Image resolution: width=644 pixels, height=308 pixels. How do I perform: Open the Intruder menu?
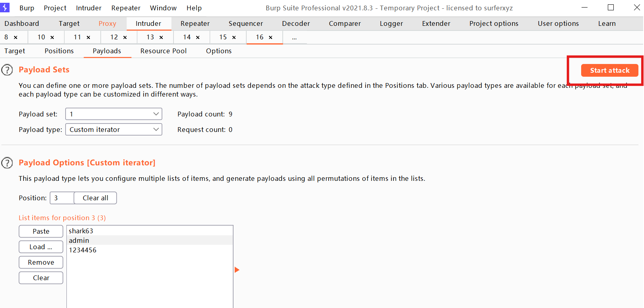click(x=89, y=8)
